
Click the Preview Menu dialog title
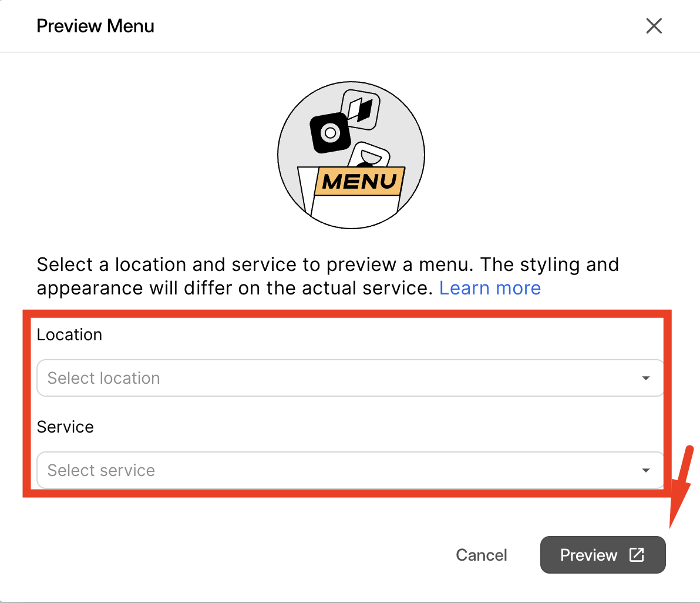point(95,26)
